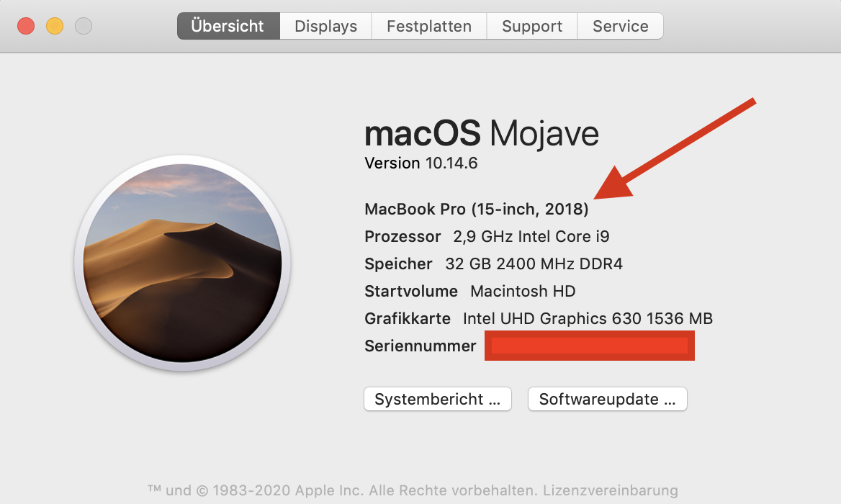
Task: Open the Lizenzvereinbarung link at bottom
Action: [x=611, y=490]
